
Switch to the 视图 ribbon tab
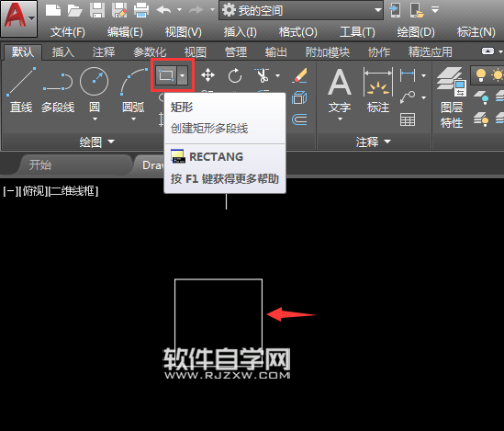(196, 51)
